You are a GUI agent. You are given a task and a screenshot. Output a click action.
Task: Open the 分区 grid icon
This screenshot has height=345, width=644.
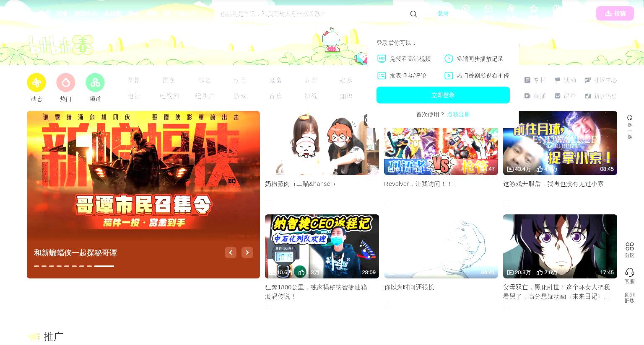[x=630, y=246]
